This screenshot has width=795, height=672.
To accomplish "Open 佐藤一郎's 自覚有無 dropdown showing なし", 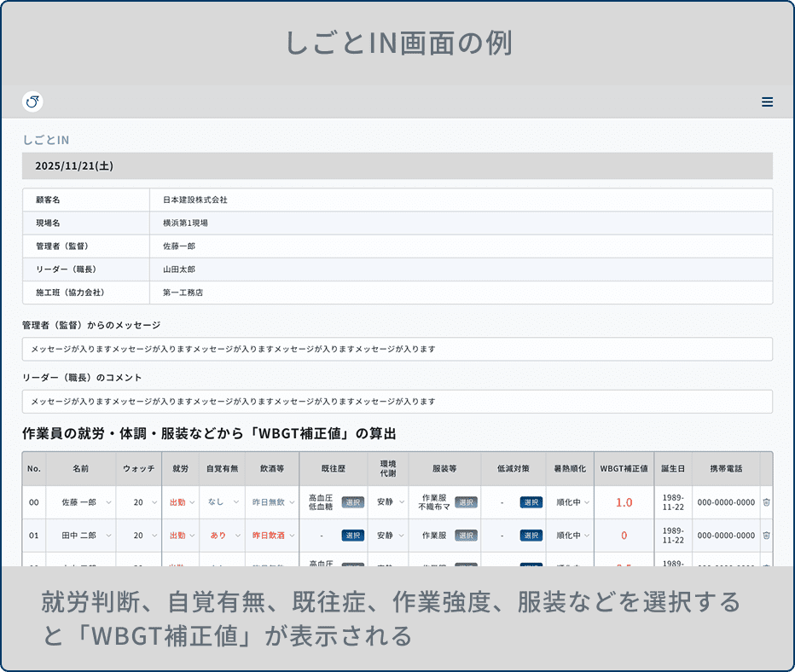I will tap(222, 502).
